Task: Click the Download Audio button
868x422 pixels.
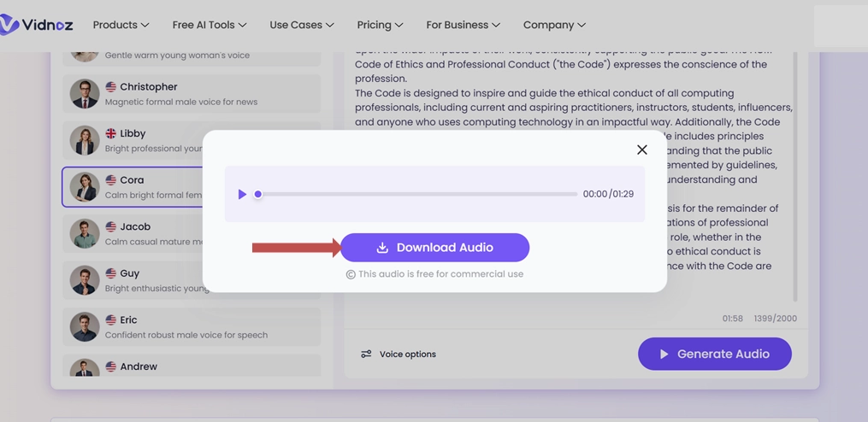Action: pos(434,248)
